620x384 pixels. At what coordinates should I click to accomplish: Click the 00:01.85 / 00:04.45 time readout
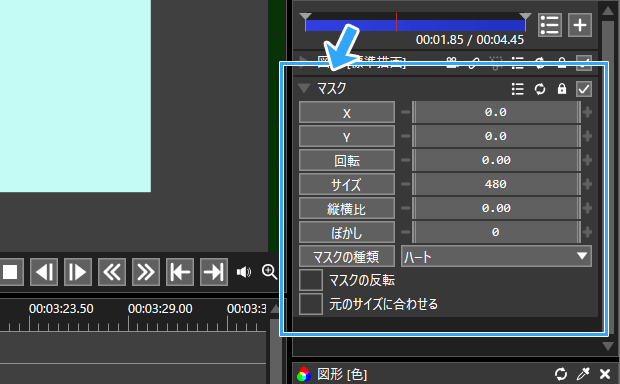click(x=470, y=40)
